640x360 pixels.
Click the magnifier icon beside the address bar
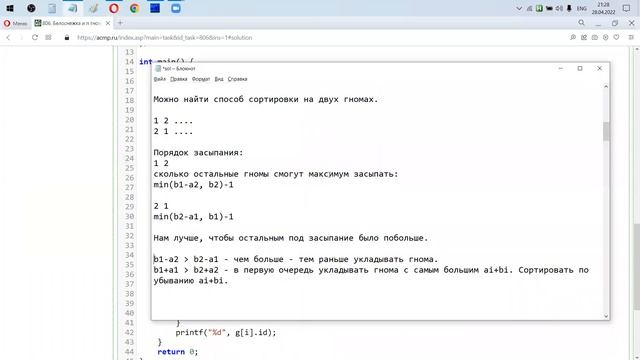(x=573, y=38)
